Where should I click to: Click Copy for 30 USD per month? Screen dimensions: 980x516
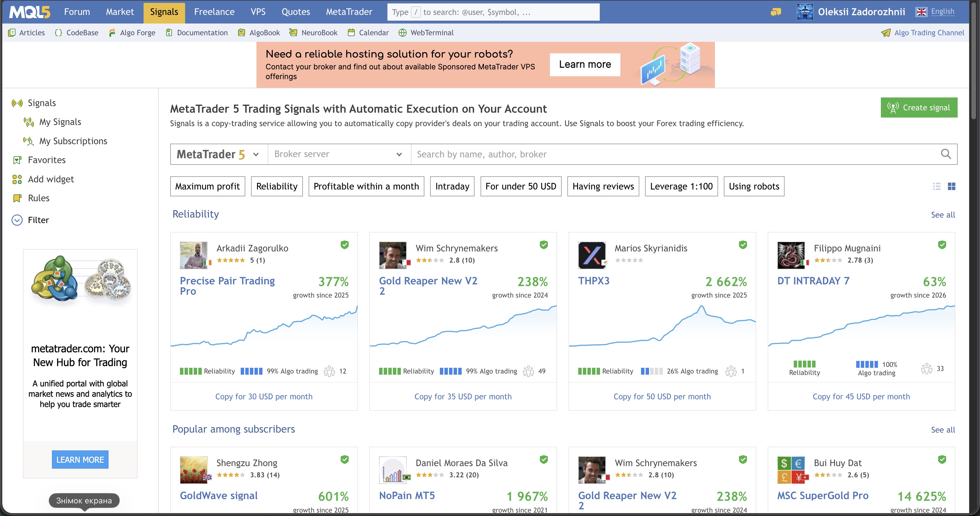tap(264, 396)
